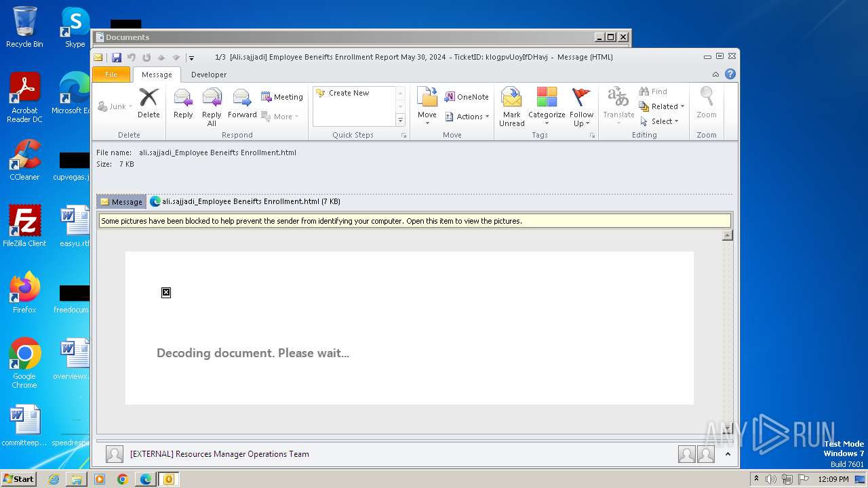Set a Follow Up flag
Viewport: 868px width, 488px height.
(581, 106)
